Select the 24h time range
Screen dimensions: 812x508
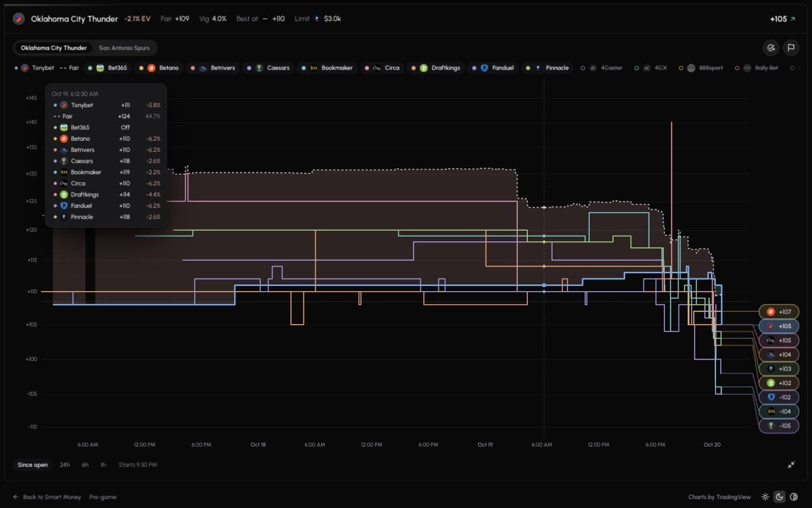[x=65, y=465]
